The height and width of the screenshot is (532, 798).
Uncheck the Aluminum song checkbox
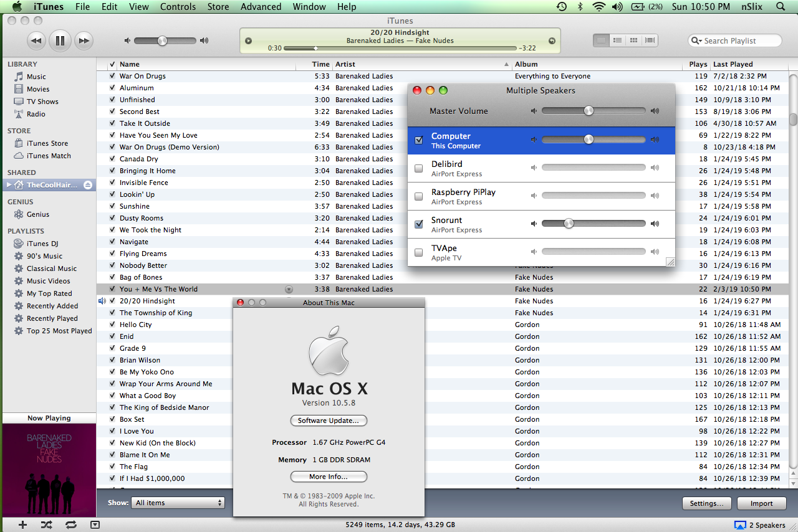pos(112,88)
